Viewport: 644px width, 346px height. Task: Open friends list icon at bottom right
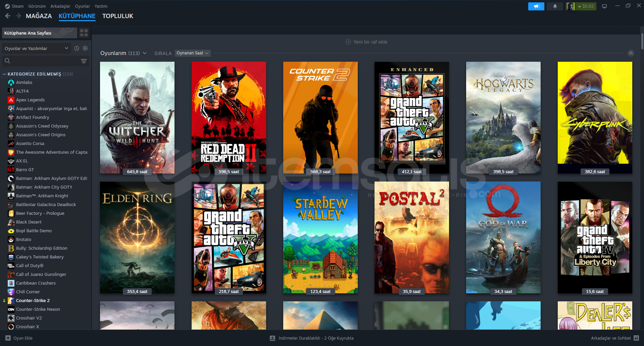pos(636,338)
